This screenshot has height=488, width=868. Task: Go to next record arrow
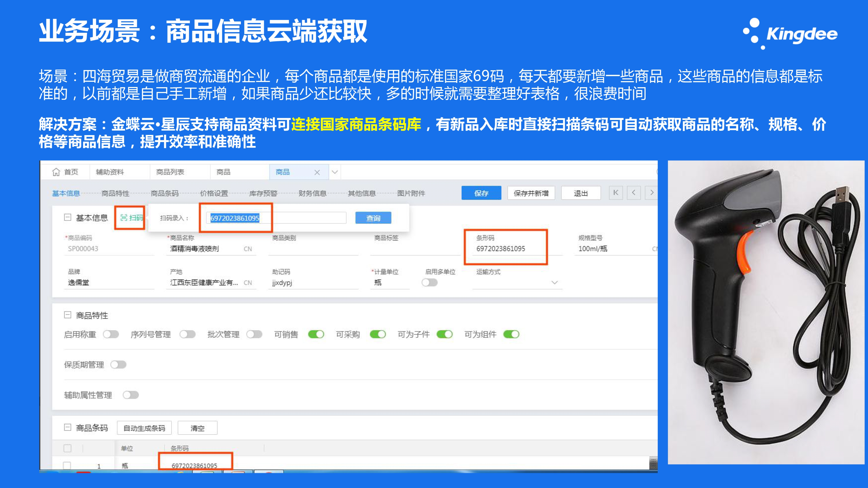[652, 193]
